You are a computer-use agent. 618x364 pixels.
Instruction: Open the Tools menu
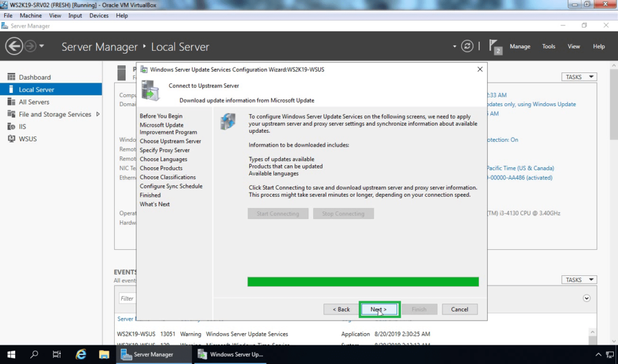pos(548,46)
